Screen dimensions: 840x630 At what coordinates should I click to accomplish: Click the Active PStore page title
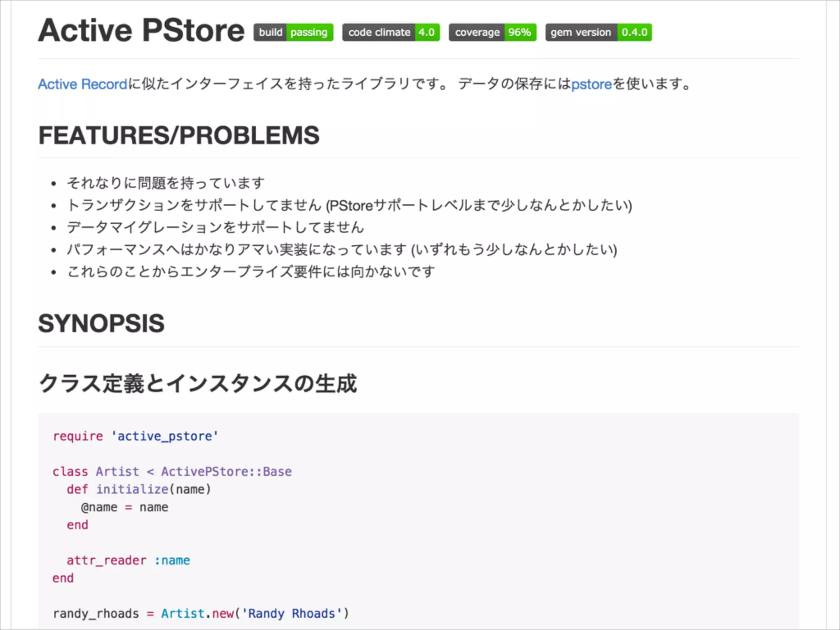(141, 31)
